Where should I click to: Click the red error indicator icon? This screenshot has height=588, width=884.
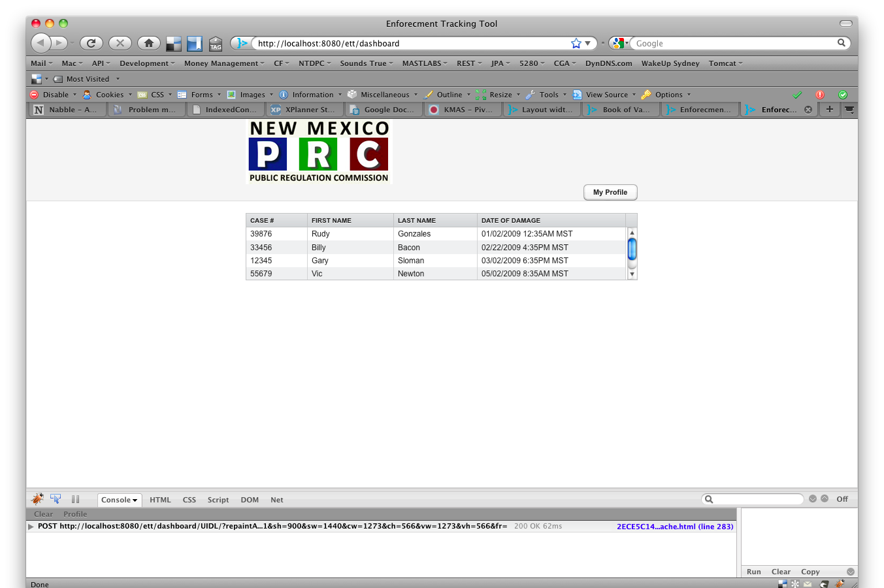[819, 95]
